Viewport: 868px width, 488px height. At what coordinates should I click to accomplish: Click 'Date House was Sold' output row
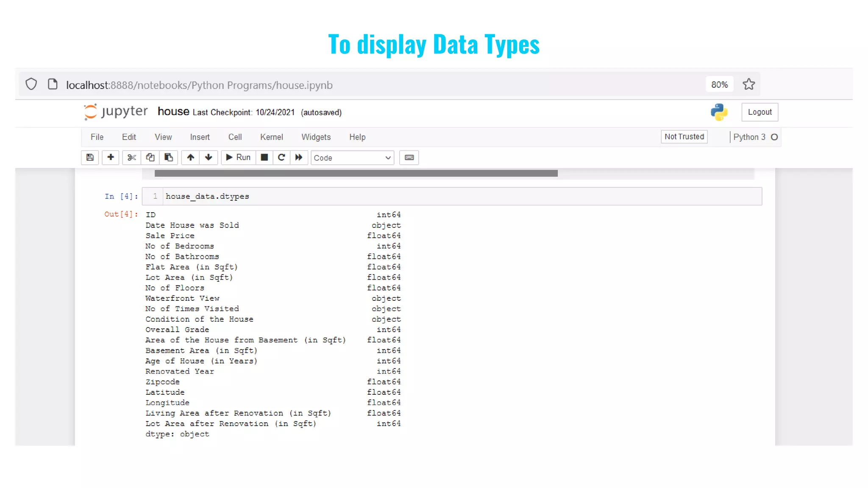(x=273, y=225)
